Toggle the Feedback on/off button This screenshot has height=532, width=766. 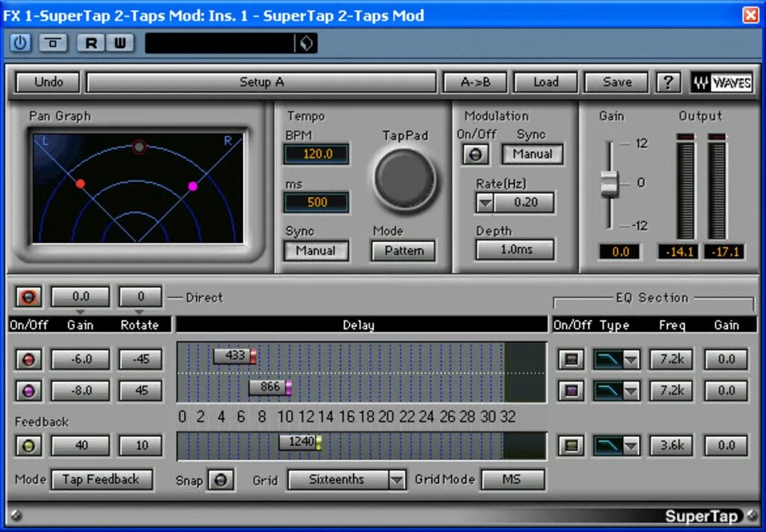(28, 445)
